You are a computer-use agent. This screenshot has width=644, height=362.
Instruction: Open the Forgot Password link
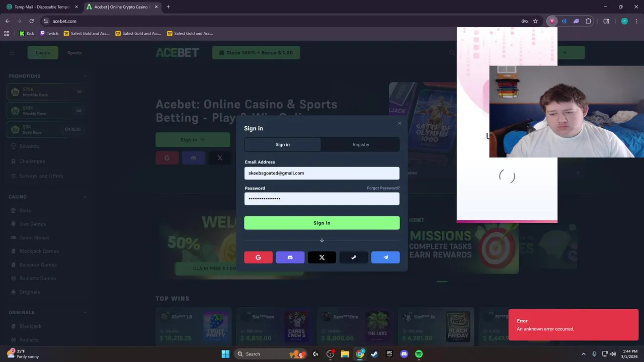tap(383, 188)
